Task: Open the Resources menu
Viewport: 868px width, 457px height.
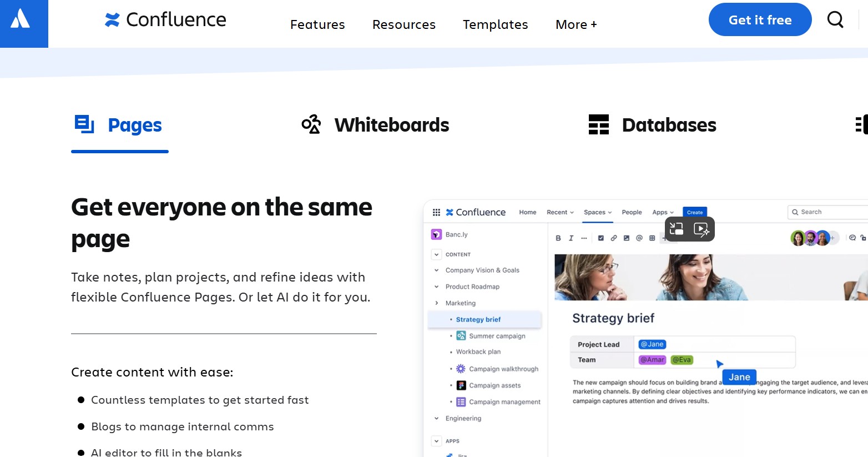Action: coord(404,24)
